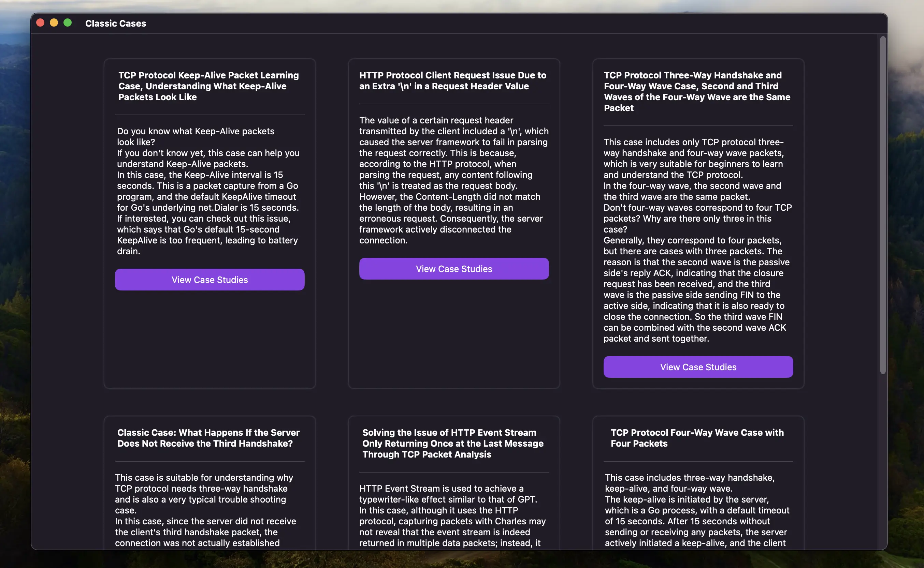Click the keep-alive initiated by server description
The image size is (924, 568).
(697, 510)
